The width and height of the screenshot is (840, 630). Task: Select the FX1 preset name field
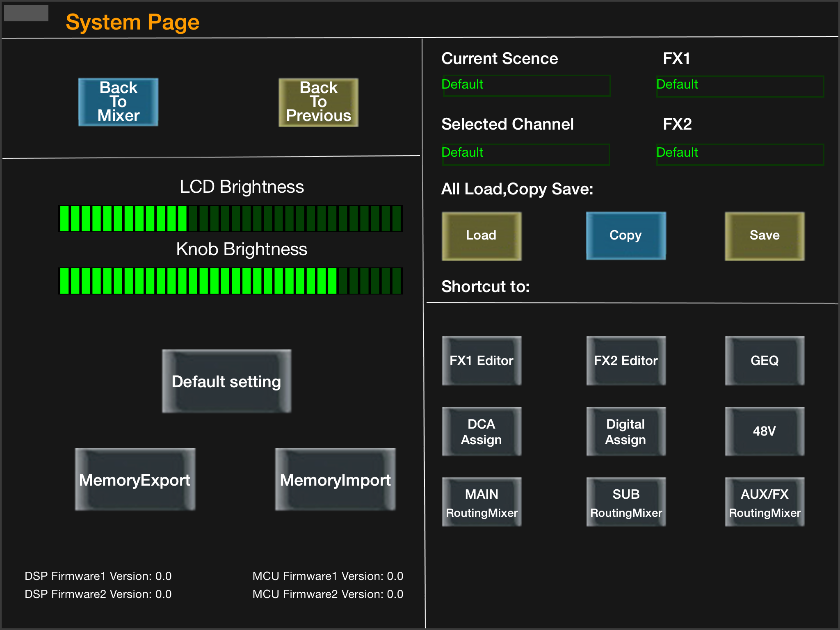(x=740, y=86)
